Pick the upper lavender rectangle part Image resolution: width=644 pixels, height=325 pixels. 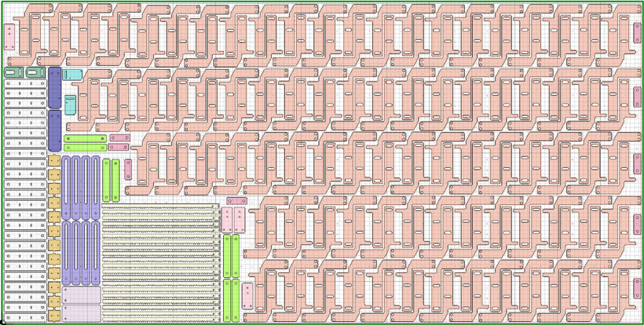pos(82,295)
